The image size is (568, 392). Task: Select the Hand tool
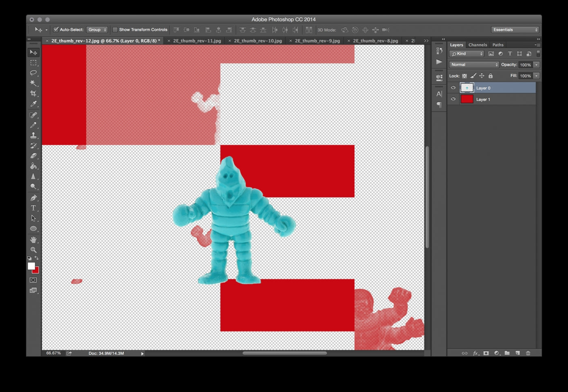[x=33, y=240]
